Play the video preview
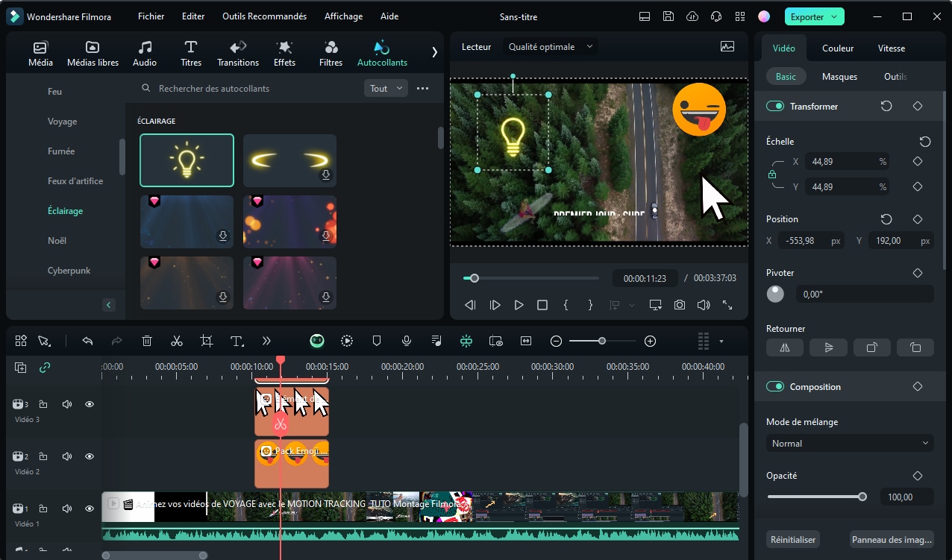 (519, 305)
